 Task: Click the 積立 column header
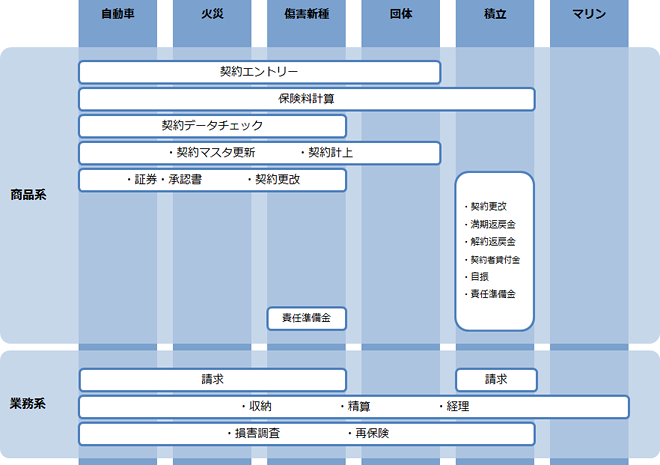click(495, 14)
